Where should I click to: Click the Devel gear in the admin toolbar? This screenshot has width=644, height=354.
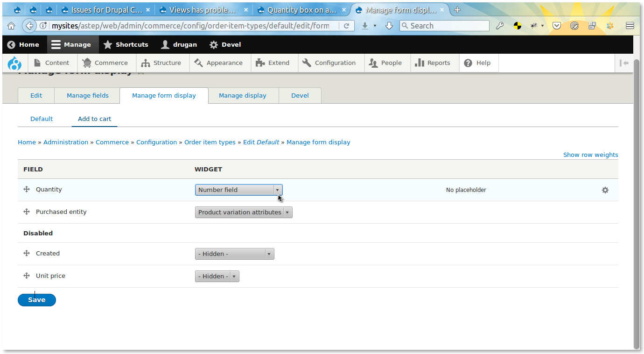pos(213,44)
